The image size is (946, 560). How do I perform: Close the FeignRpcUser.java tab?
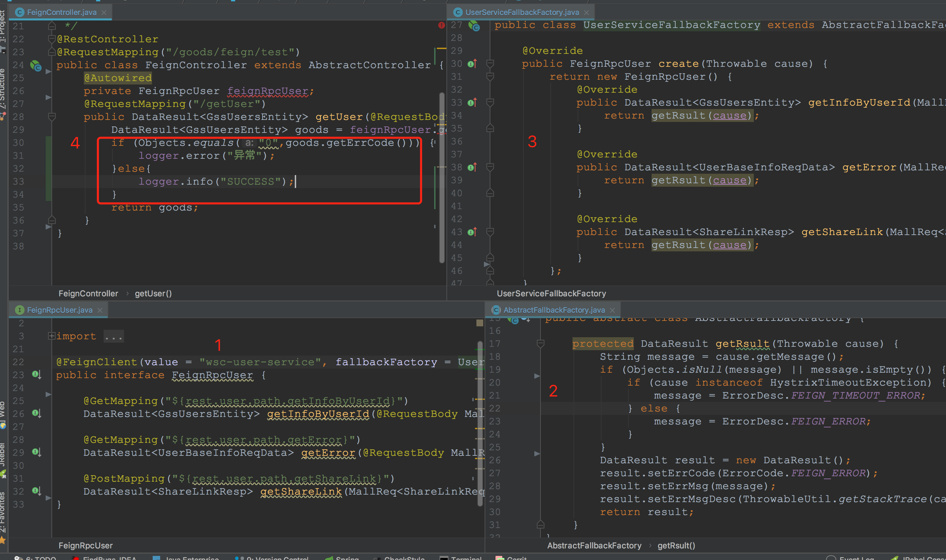coord(100,310)
